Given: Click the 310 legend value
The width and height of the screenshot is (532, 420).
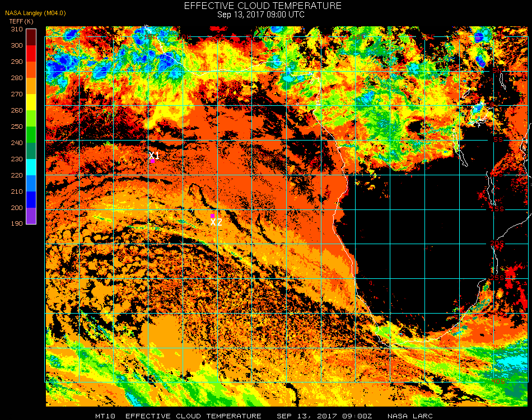Looking at the screenshot, I should coord(17,29).
